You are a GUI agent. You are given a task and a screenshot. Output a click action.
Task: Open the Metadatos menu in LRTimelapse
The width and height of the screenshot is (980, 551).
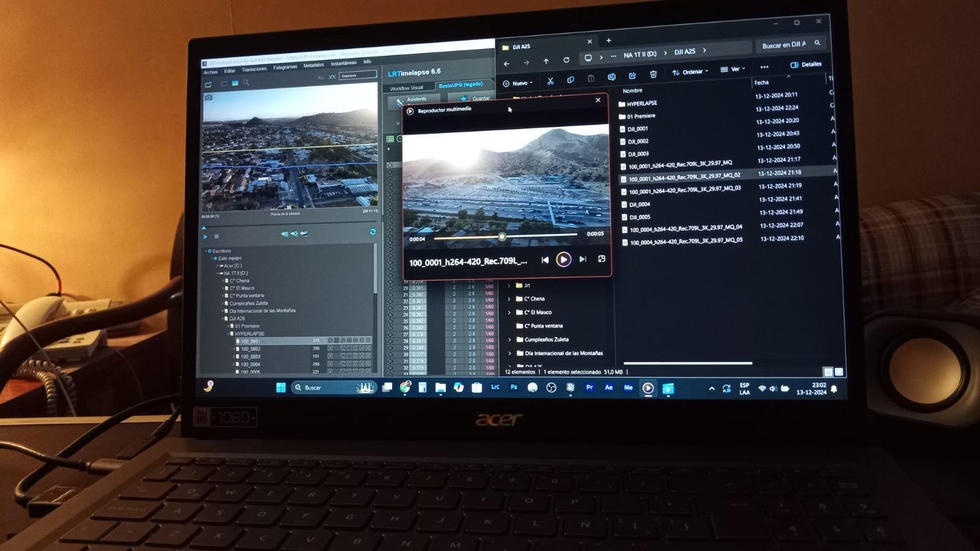[313, 65]
